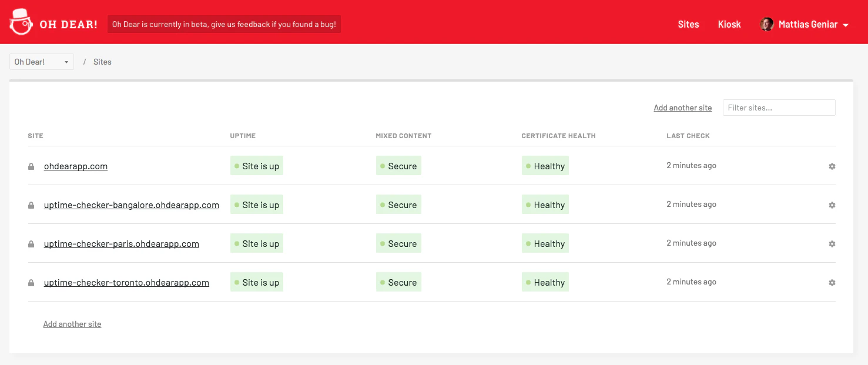868x365 pixels.
Task: Click Secure badge in toronto checker row
Action: pos(398,283)
